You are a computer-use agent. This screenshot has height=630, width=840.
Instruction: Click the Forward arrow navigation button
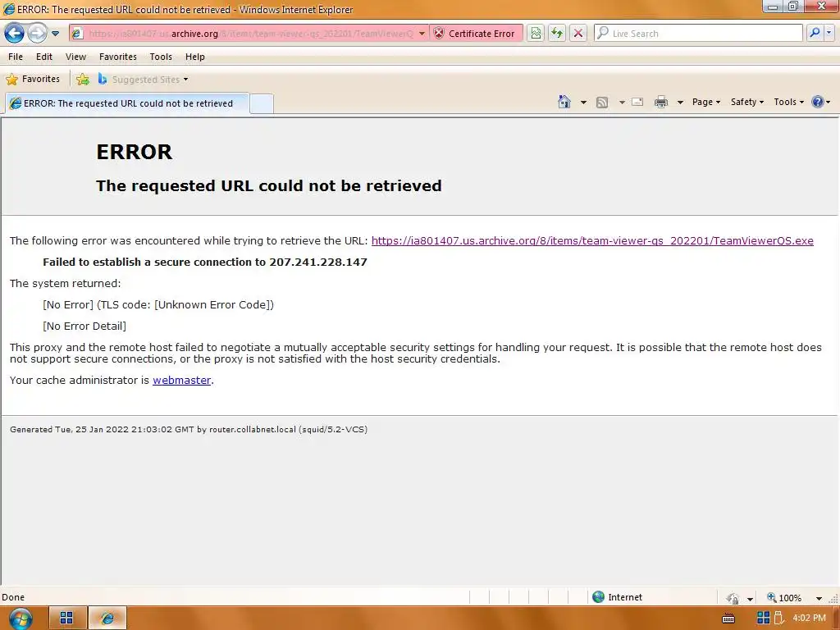[x=37, y=33]
